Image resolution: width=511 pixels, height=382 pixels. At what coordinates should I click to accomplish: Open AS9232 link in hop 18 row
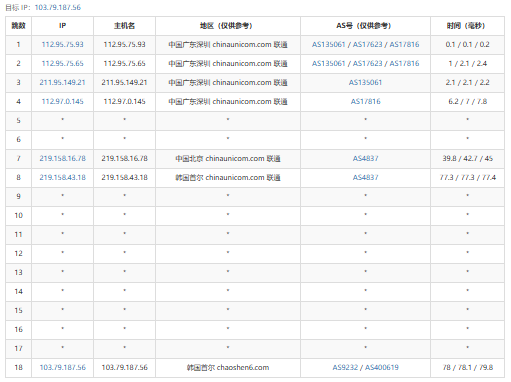point(345,367)
